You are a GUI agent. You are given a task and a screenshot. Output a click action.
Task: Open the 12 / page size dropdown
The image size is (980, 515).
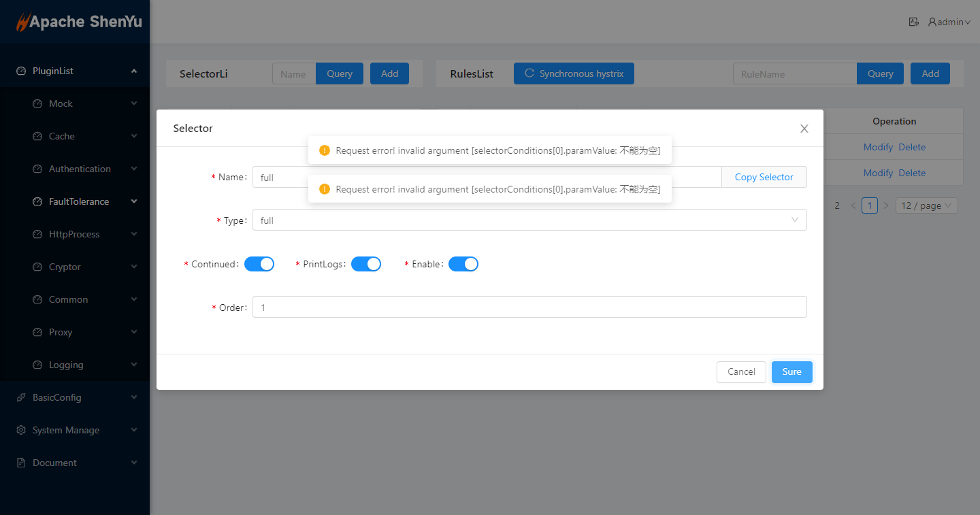[926, 205]
